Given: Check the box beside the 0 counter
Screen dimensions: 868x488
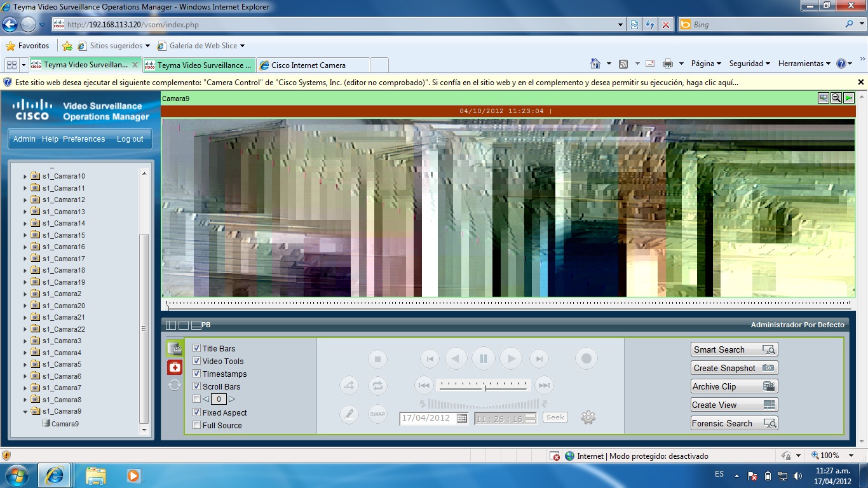Looking at the screenshot, I should 197,399.
